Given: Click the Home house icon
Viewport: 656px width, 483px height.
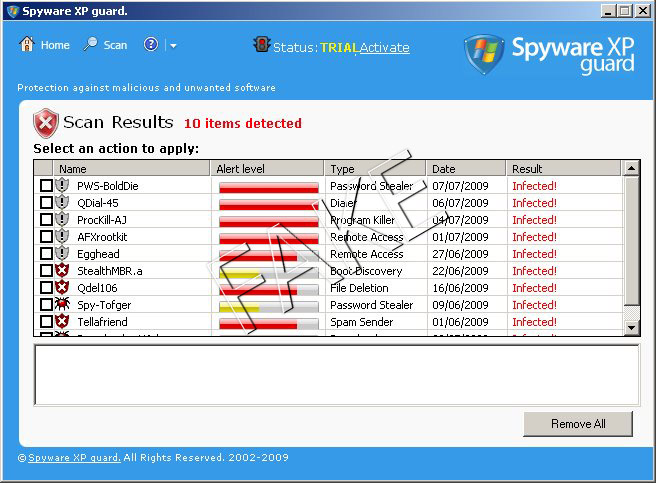Looking at the screenshot, I should pyautogui.click(x=27, y=44).
